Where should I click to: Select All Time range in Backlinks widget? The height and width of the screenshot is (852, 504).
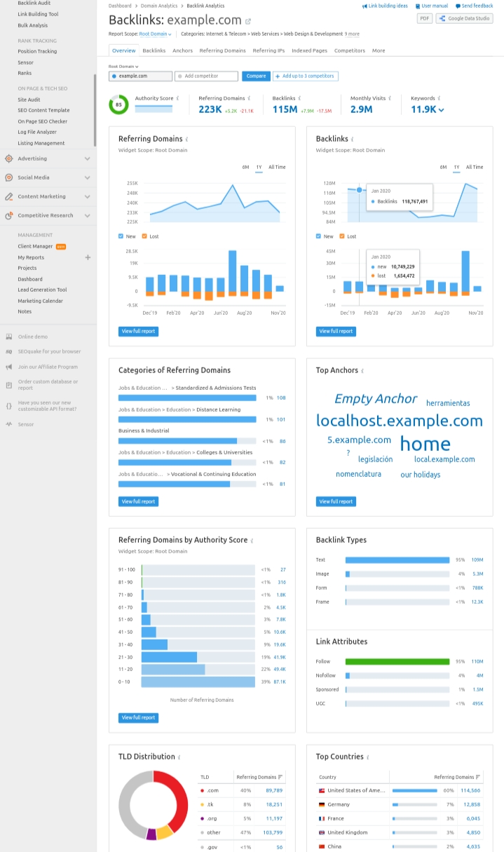(475, 167)
